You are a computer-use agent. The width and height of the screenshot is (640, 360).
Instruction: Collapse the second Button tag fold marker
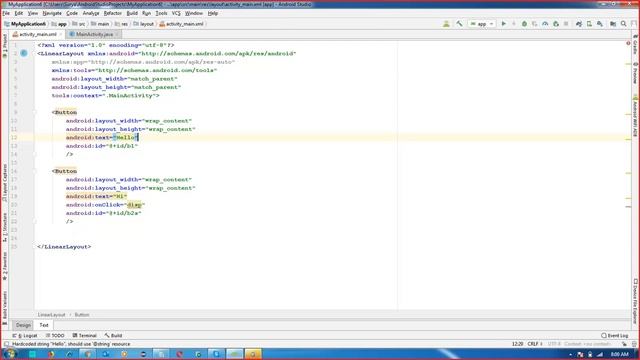[35, 171]
